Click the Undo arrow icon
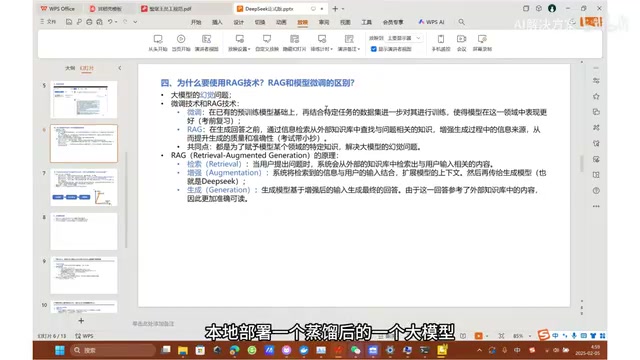The width and height of the screenshot is (640, 360). pos(110,22)
